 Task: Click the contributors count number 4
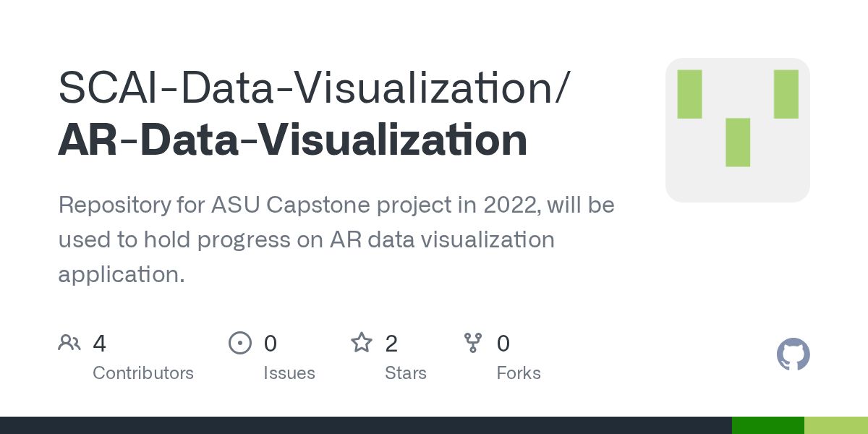pos(99,343)
